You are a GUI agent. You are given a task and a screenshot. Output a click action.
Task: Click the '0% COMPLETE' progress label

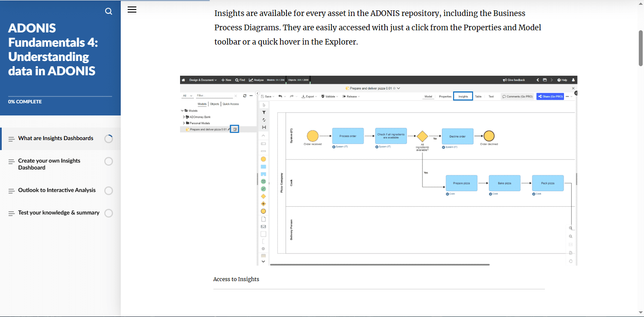pyautogui.click(x=25, y=102)
